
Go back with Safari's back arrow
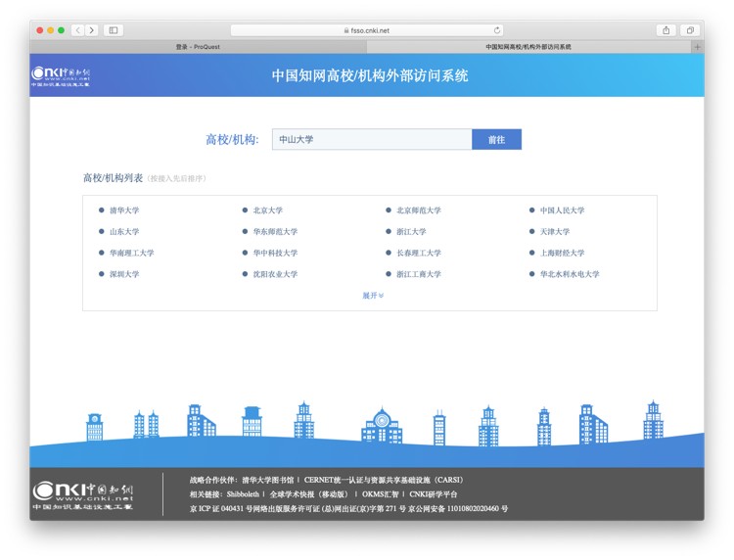point(78,30)
